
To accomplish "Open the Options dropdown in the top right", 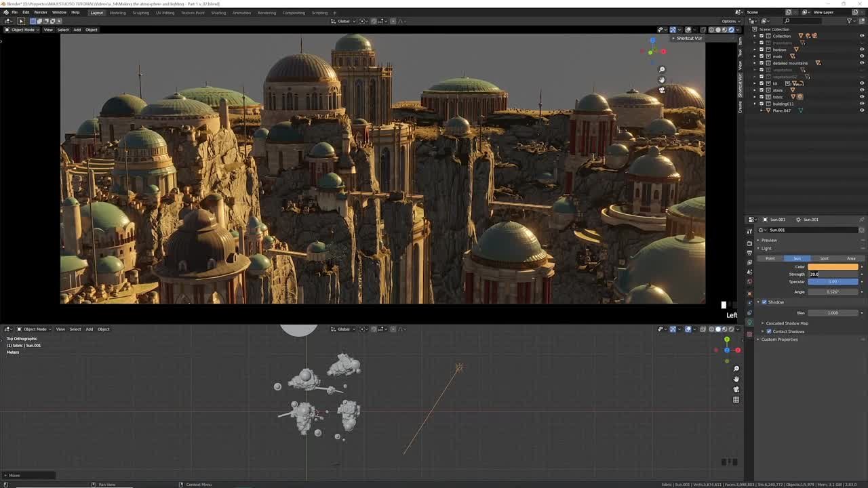I will 730,21.
